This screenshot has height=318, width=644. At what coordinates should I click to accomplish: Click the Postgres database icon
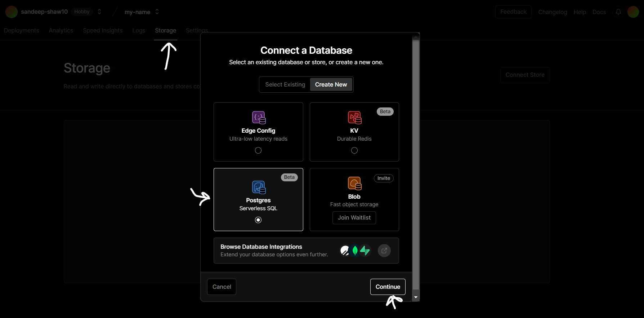click(259, 187)
